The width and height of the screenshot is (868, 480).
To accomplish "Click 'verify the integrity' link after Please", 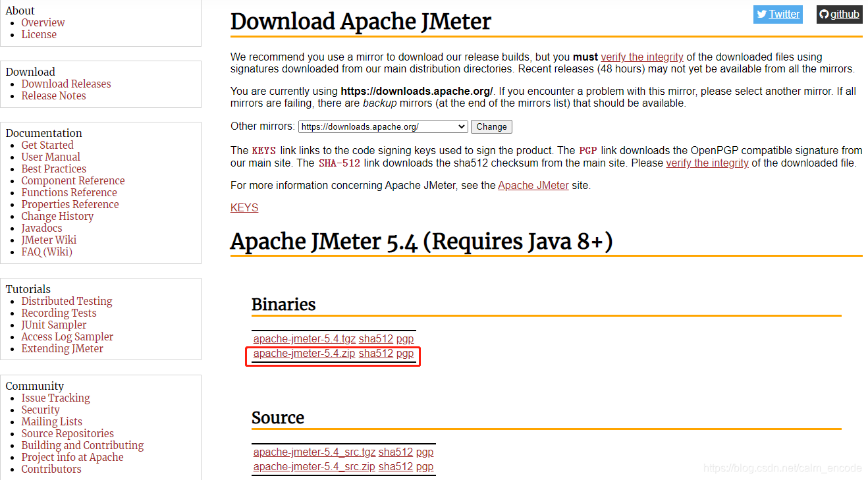I will pos(707,163).
